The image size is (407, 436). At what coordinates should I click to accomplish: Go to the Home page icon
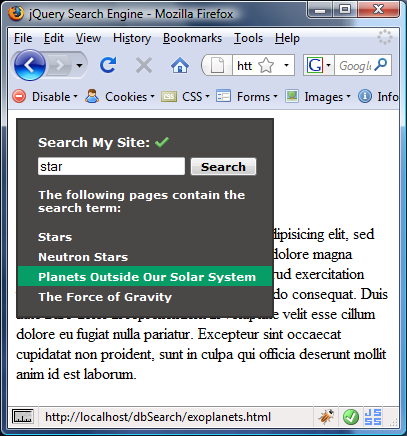[x=180, y=65]
